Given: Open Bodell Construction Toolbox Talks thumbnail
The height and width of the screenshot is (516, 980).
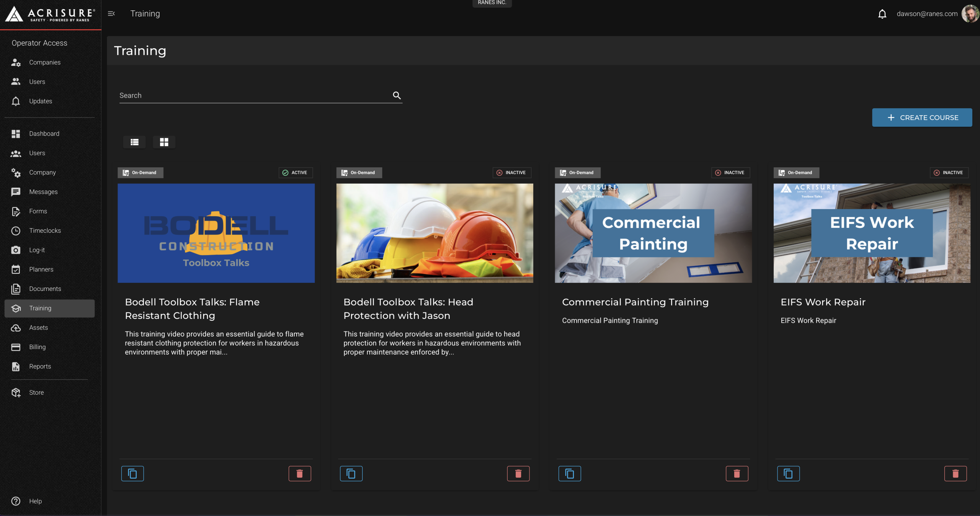Looking at the screenshot, I should (x=216, y=233).
